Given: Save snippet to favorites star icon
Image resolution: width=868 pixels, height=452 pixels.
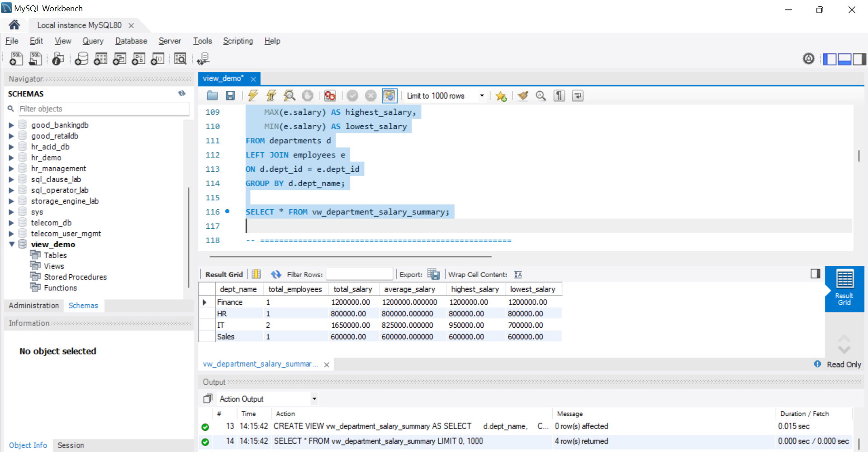Looking at the screenshot, I should [501, 96].
